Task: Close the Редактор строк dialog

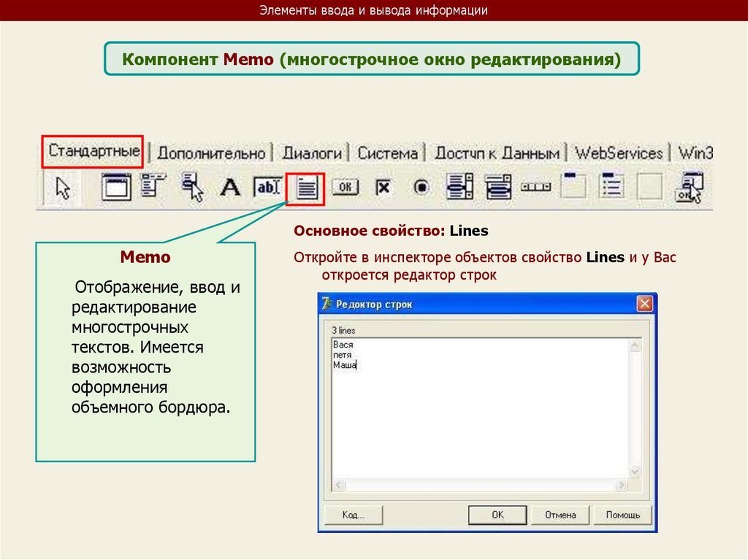Action: pyautogui.click(x=644, y=304)
